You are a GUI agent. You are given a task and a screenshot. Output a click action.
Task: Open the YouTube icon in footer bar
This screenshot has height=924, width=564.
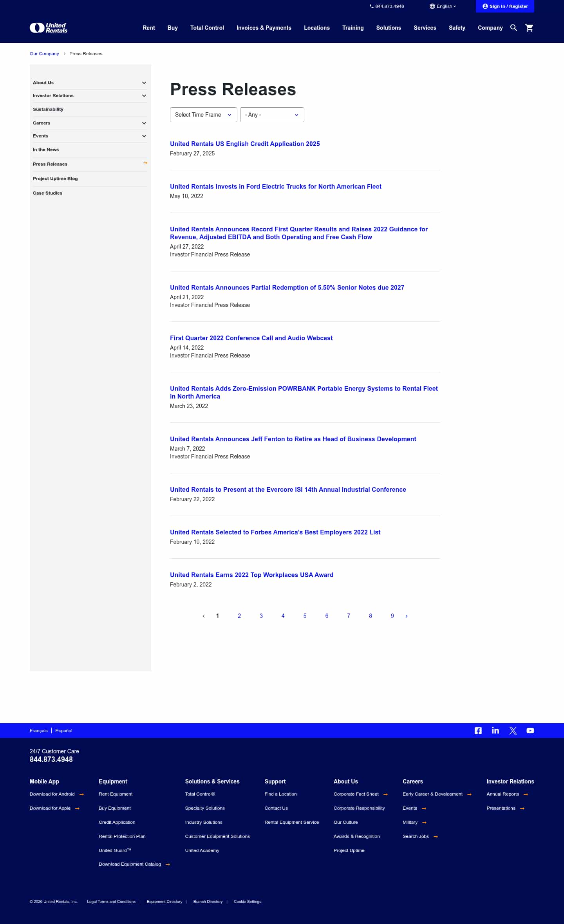tap(530, 731)
